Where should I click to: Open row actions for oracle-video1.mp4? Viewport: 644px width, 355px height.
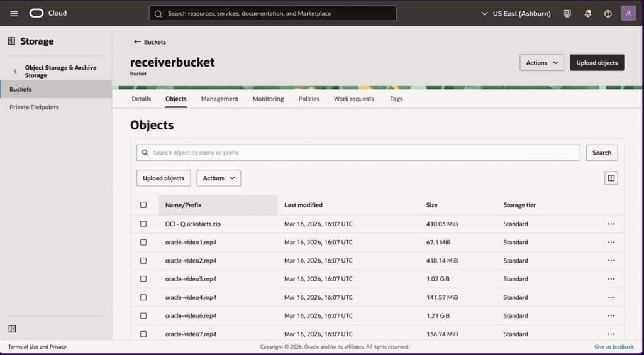[x=611, y=243]
